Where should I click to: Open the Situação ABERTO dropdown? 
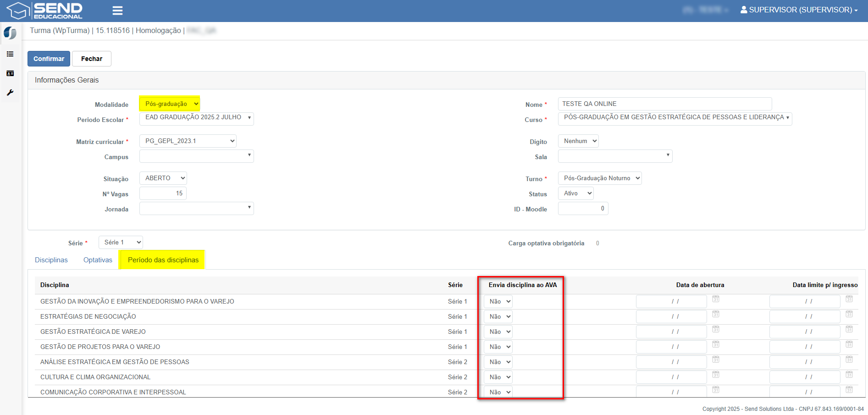[163, 178]
